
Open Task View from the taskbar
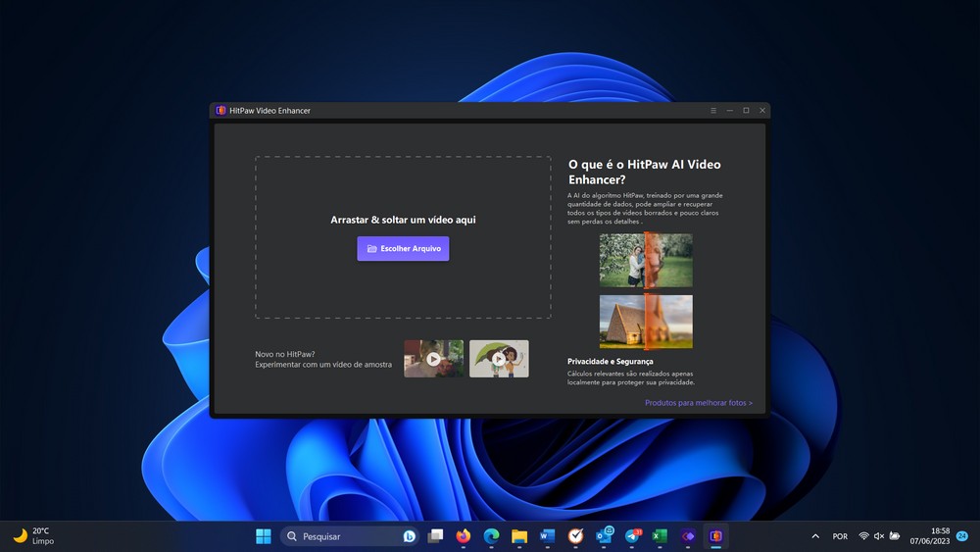[436, 536]
